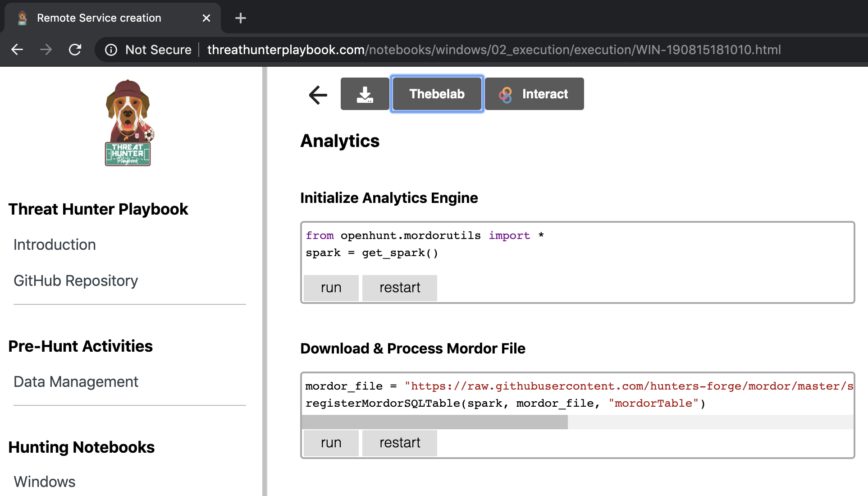Image resolution: width=868 pixels, height=496 pixels.
Task: Click the Not Secure info icon
Action: 111,50
